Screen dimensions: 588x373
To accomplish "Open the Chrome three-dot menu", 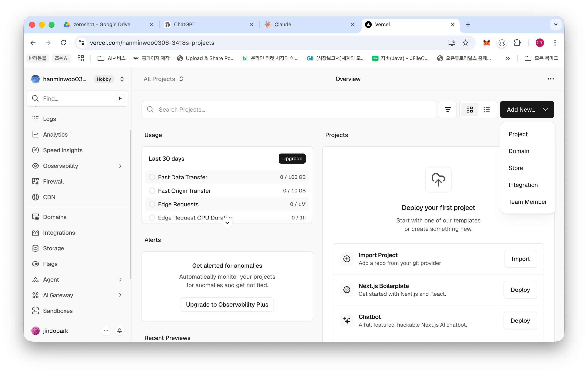I will (x=555, y=43).
